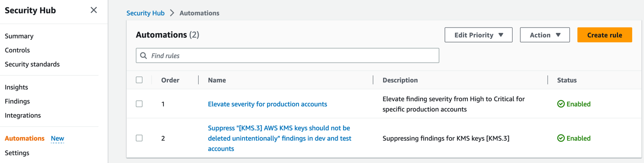Screen dimensions: 644x163
Task: Click the Description column header
Action: [x=400, y=80]
